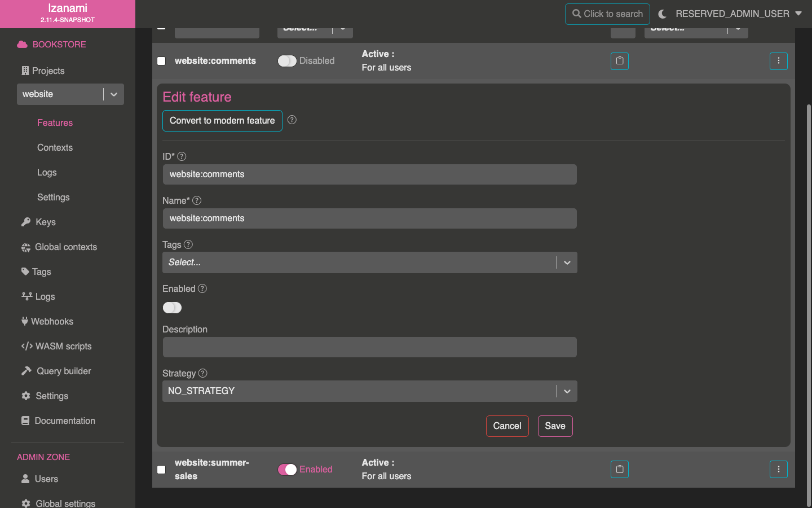812x508 pixels.
Task: Toggle dark mode with the moon icon
Action: [x=662, y=14]
